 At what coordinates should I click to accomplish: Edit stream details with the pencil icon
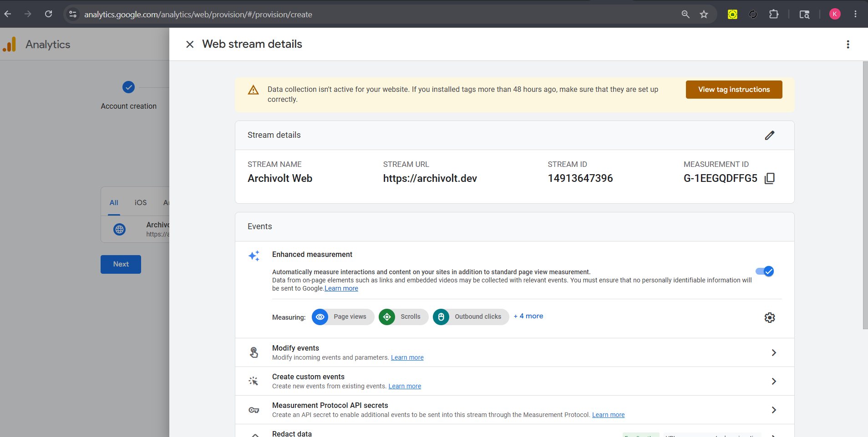tap(769, 135)
